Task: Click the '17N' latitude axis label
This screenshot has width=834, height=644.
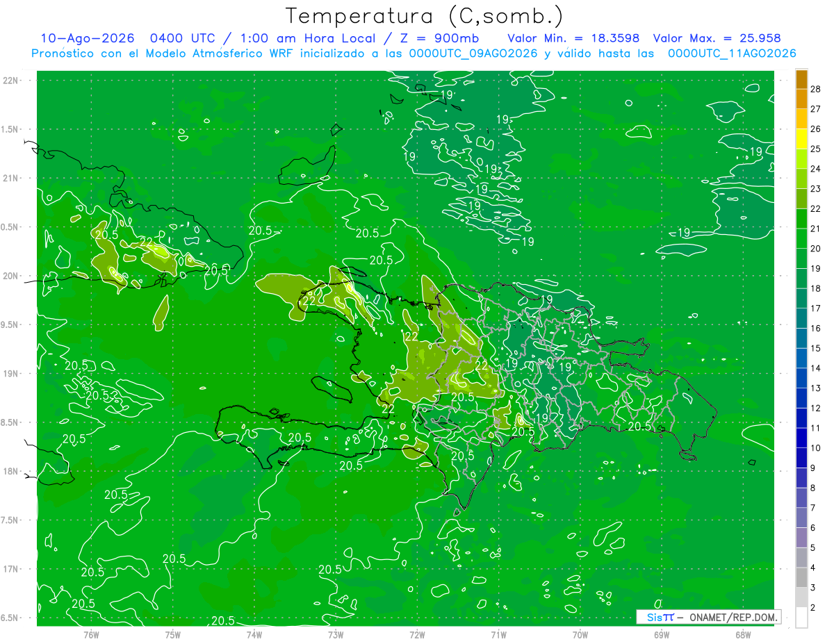Action: pos(10,570)
